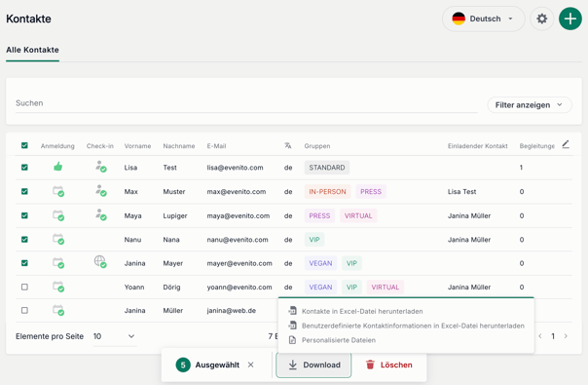Click Max Muster's check-in person icon

(x=100, y=190)
